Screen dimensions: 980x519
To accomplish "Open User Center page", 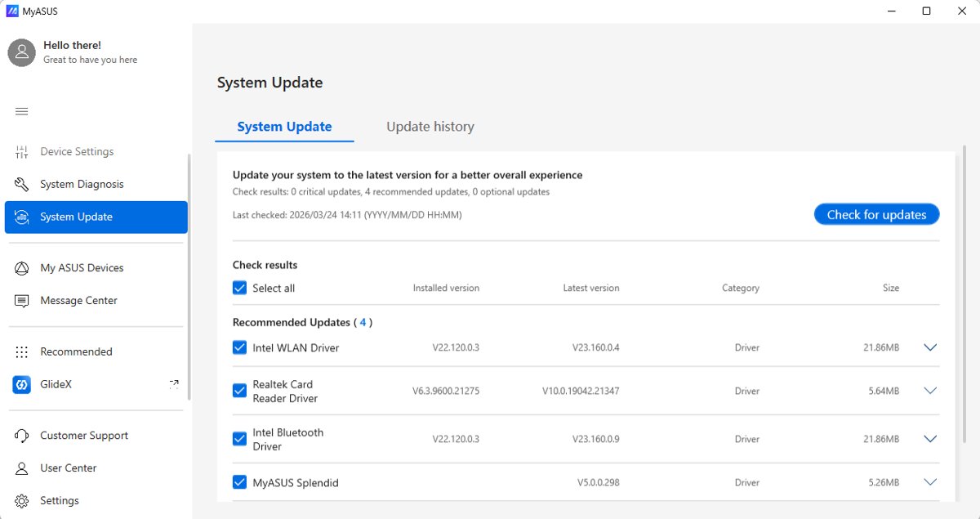I will (96, 468).
